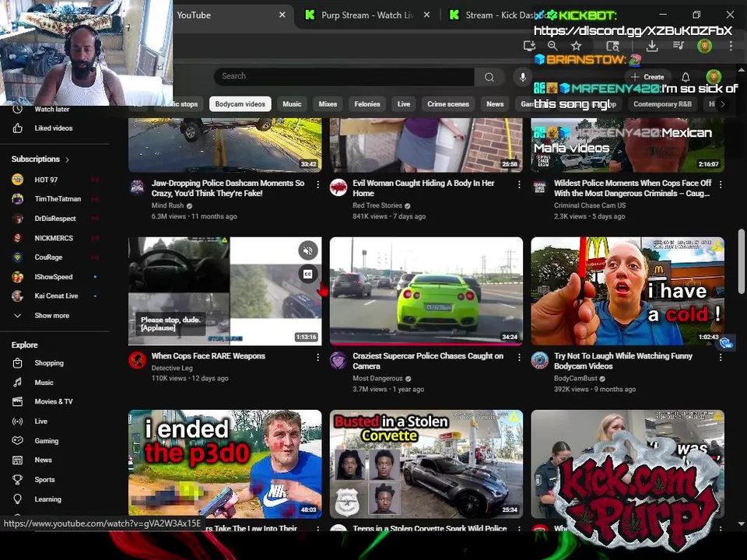
Task: Select Bodycam videos chip
Action: (240, 103)
